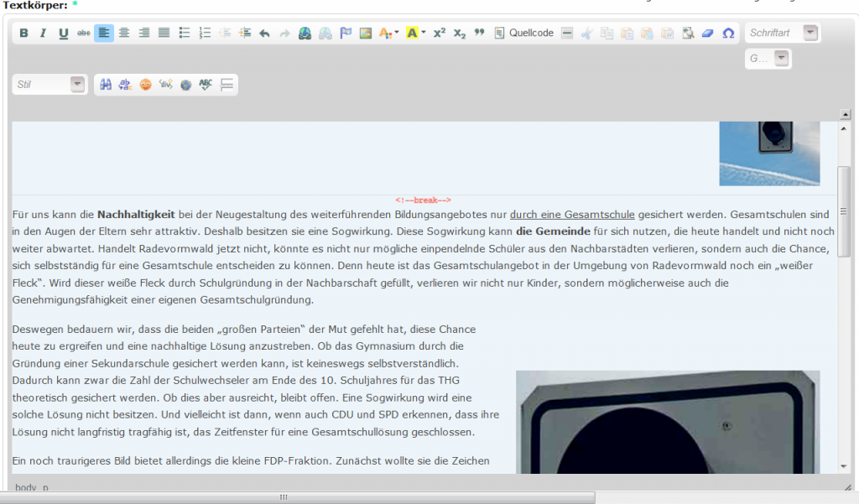The width and height of the screenshot is (859, 504).
Task: Click the strikethrough icon
Action: 84,34
